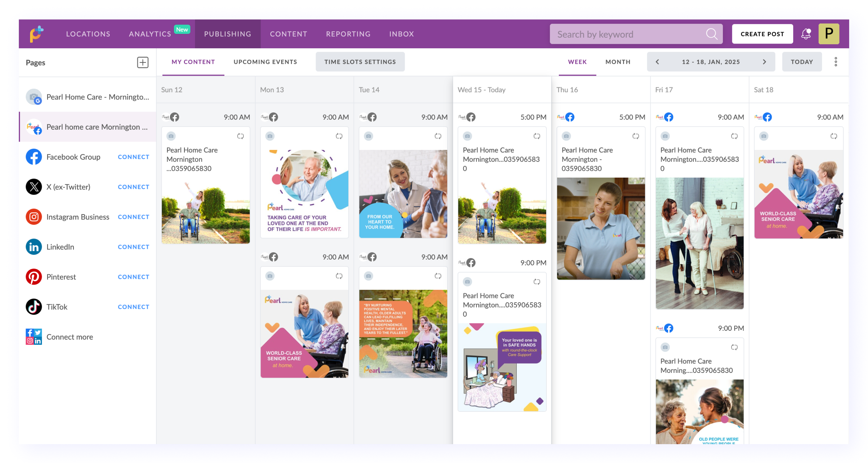The image size is (868, 463).
Task: Switch to the Upcoming Events tab
Action: point(265,62)
